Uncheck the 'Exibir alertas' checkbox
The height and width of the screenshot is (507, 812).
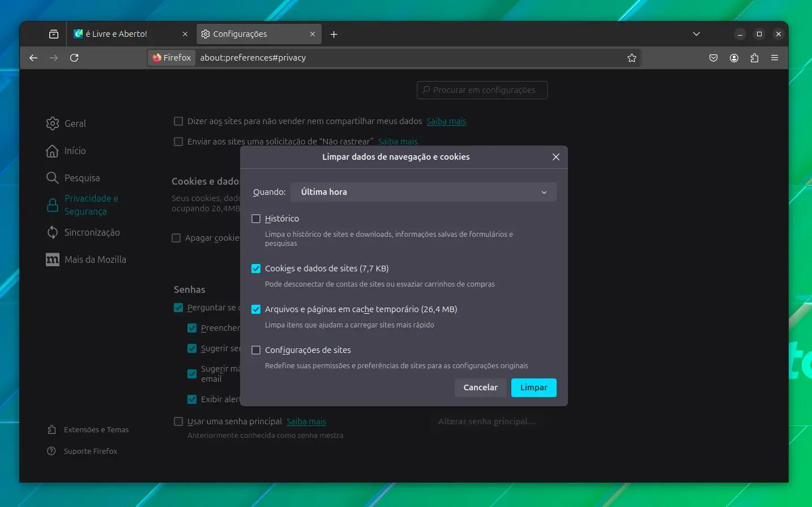point(192,399)
